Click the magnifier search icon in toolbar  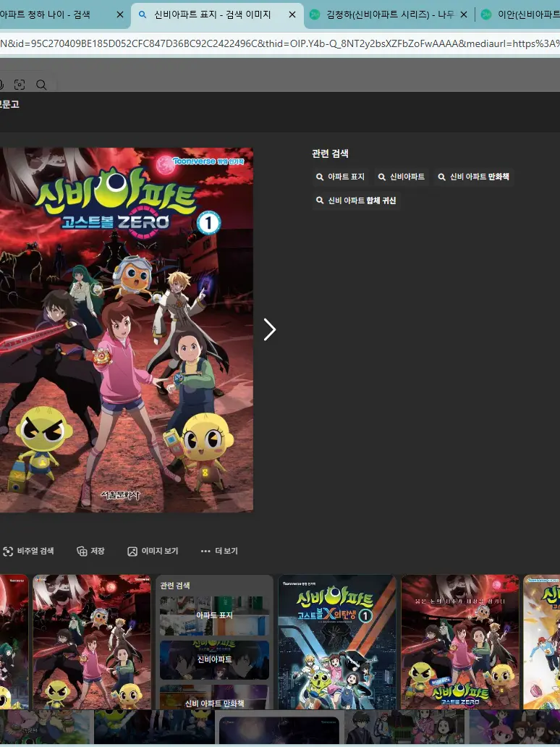click(41, 85)
